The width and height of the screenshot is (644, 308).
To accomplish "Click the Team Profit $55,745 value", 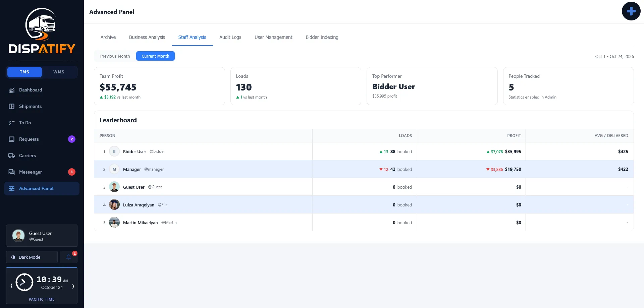I will (x=118, y=87).
